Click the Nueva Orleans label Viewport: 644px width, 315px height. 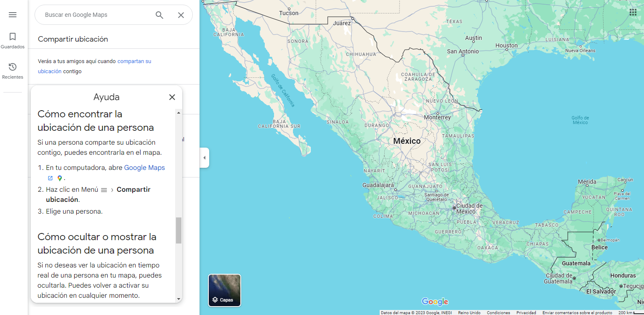(580, 50)
